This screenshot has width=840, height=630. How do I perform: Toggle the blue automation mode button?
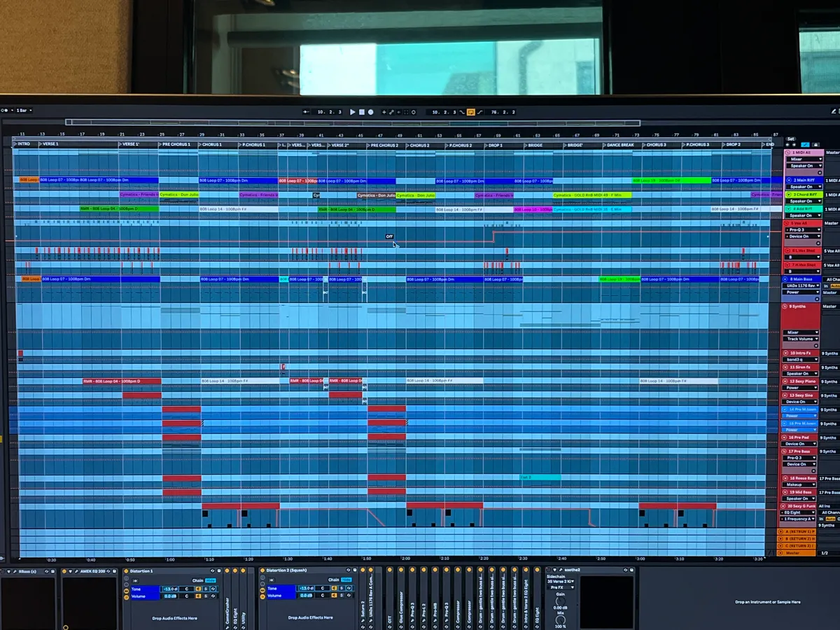click(x=806, y=145)
